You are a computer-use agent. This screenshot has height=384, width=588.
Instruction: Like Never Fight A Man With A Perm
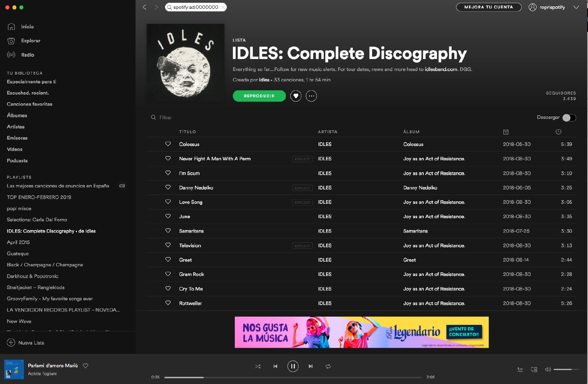click(168, 158)
